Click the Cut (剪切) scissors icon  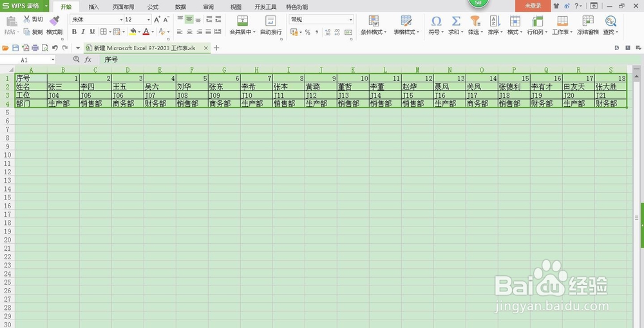[x=27, y=19]
